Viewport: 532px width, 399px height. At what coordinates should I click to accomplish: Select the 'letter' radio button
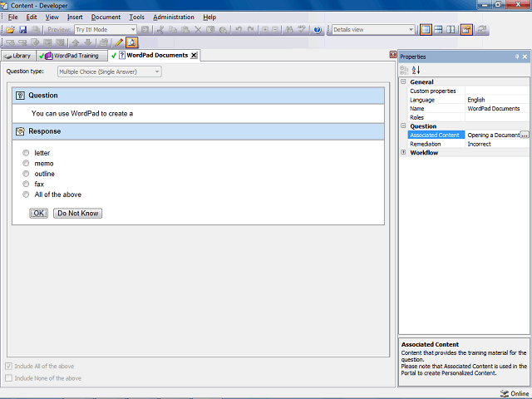click(x=26, y=153)
